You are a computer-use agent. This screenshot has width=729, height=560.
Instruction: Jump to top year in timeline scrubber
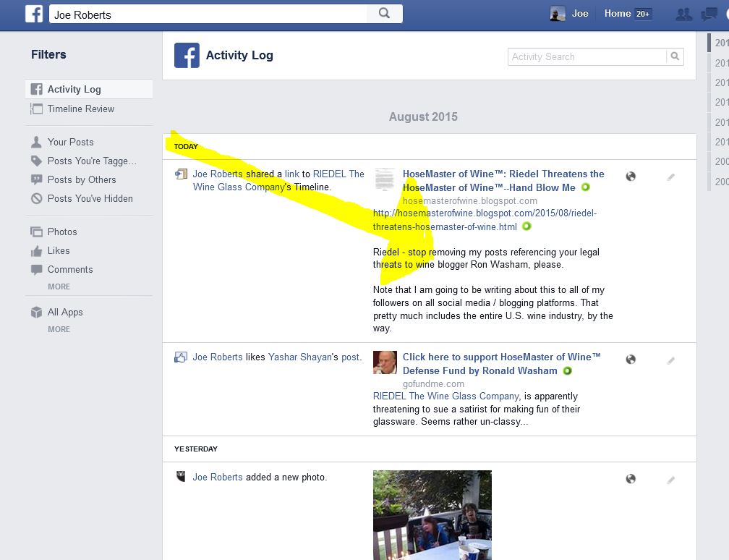(x=720, y=43)
